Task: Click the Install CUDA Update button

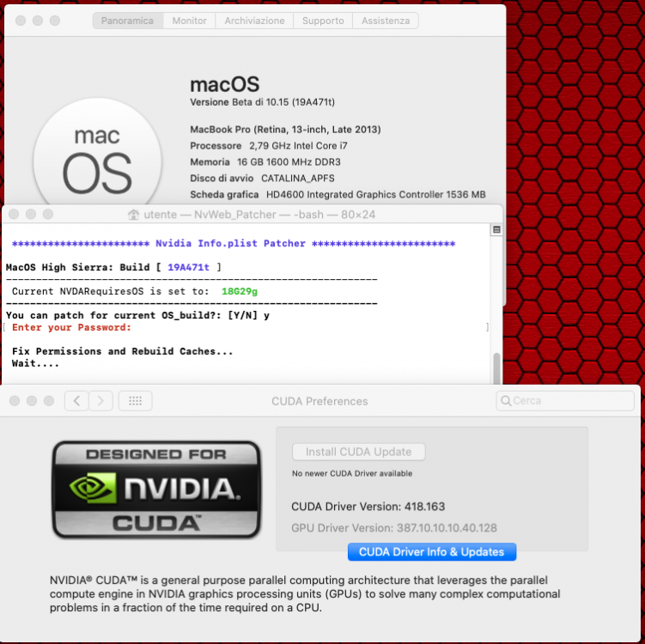Action: click(x=359, y=452)
